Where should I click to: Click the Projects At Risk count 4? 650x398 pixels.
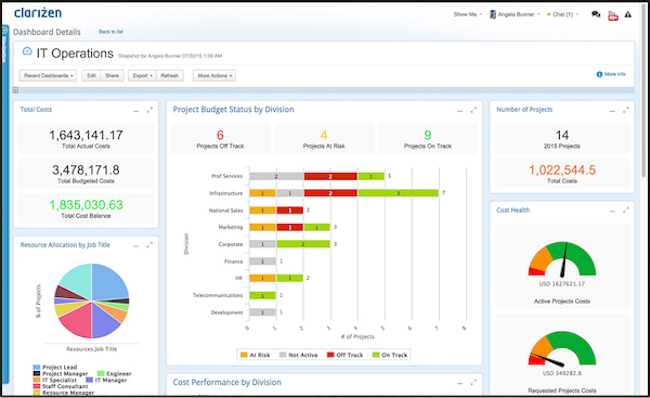(x=324, y=135)
